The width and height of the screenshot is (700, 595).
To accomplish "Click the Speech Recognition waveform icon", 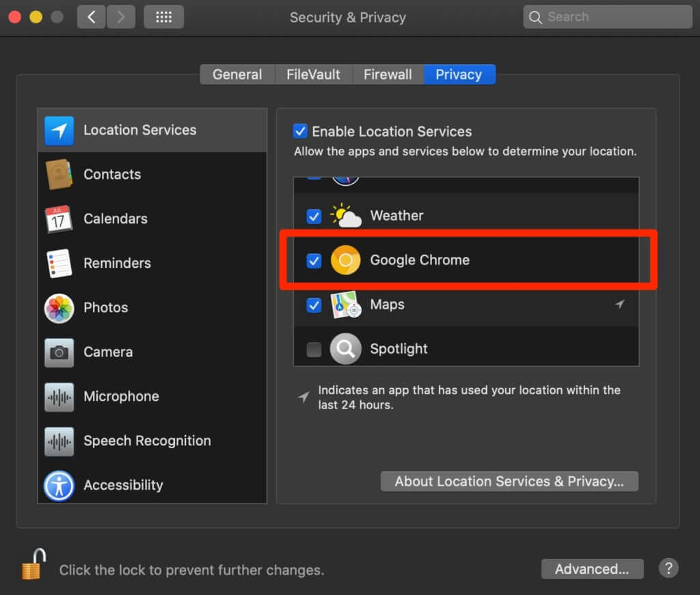I will [59, 441].
